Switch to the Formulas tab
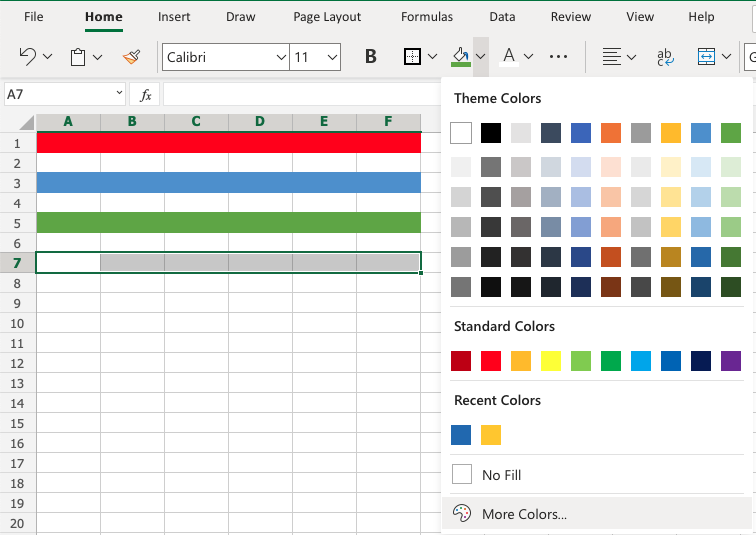This screenshot has height=535, width=756. point(427,17)
